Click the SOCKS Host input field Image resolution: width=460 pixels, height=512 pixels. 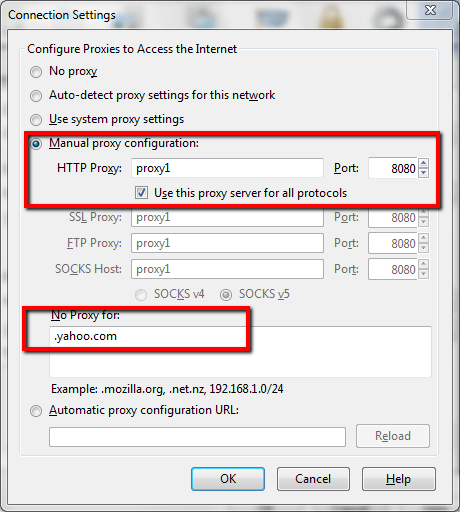227,269
